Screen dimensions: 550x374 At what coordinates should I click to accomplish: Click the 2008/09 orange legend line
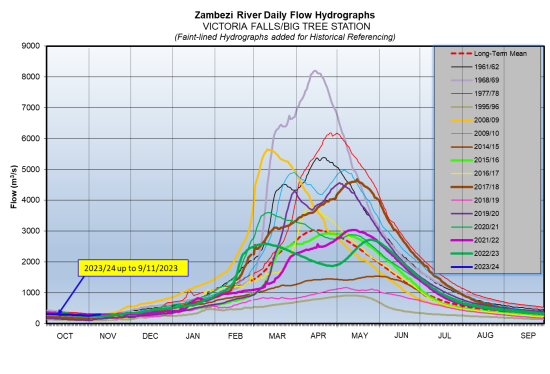(461, 120)
